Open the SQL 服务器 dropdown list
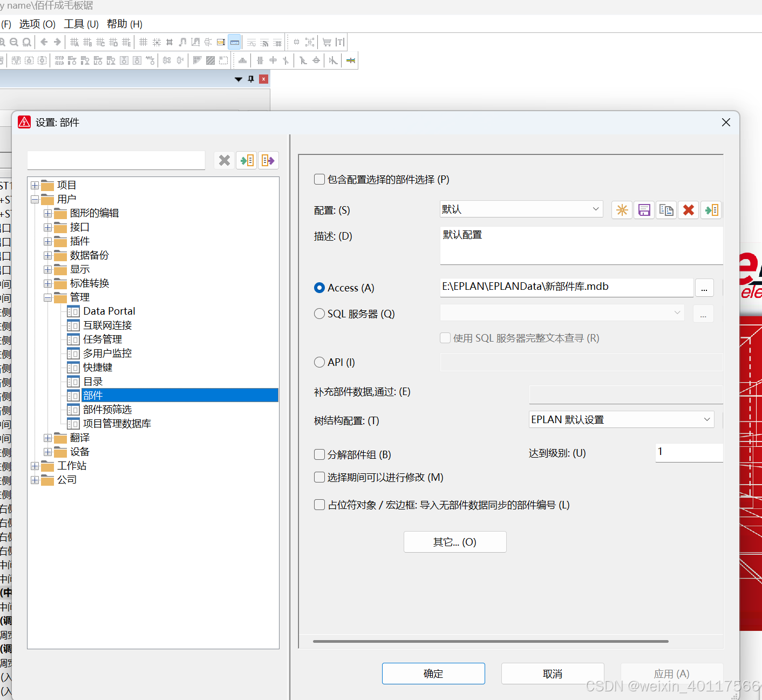 pyautogui.click(x=562, y=312)
